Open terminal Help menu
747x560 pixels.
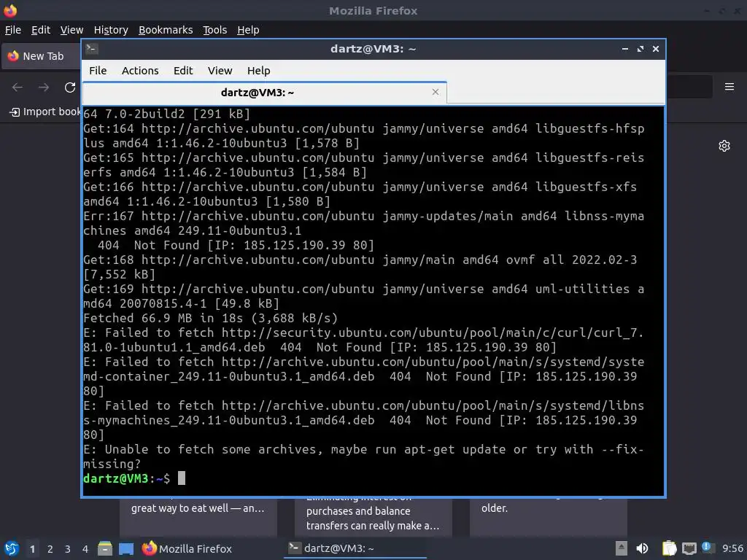pyautogui.click(x=259, y=71)
